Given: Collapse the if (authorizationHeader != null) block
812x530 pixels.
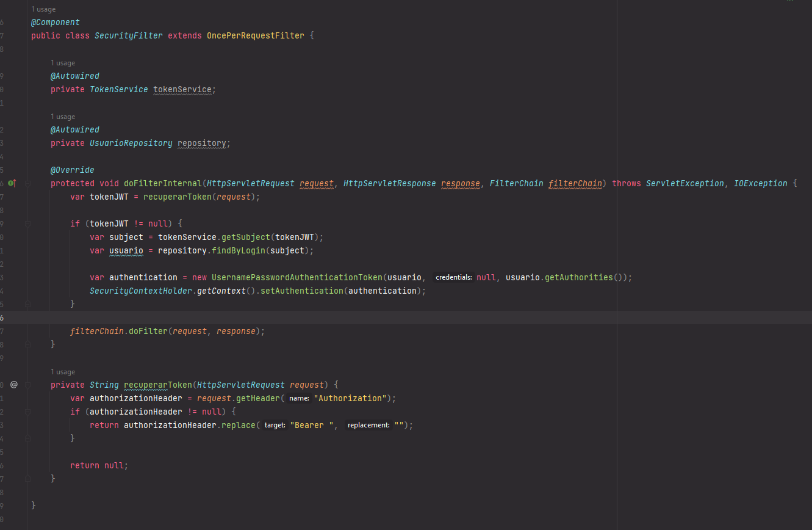Looking at the screenshot, I should (28, 412).
